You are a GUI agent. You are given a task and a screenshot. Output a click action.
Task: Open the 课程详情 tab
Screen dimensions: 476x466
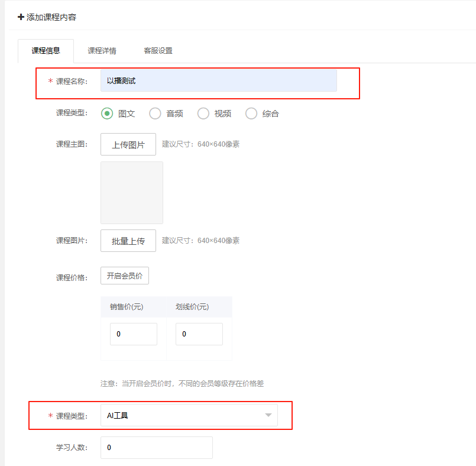[102, 51]
